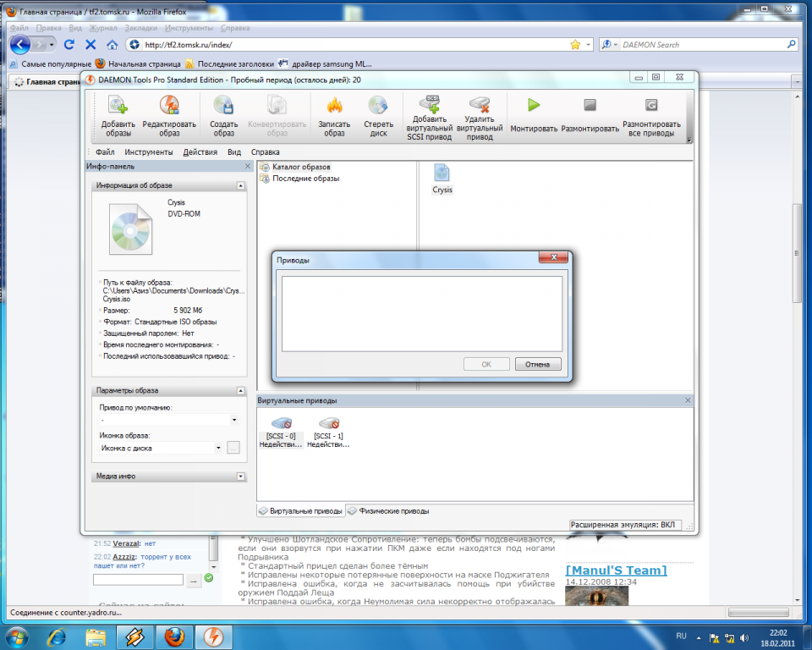Open the DAEMON Tools Файл menu
The width and height of the screenshot is (812, 650).
[105, 151]
